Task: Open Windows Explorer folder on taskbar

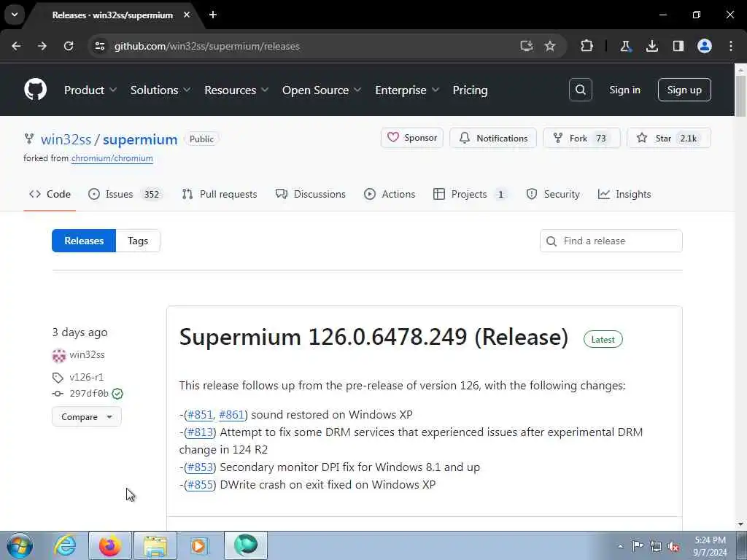Action: 155,545
